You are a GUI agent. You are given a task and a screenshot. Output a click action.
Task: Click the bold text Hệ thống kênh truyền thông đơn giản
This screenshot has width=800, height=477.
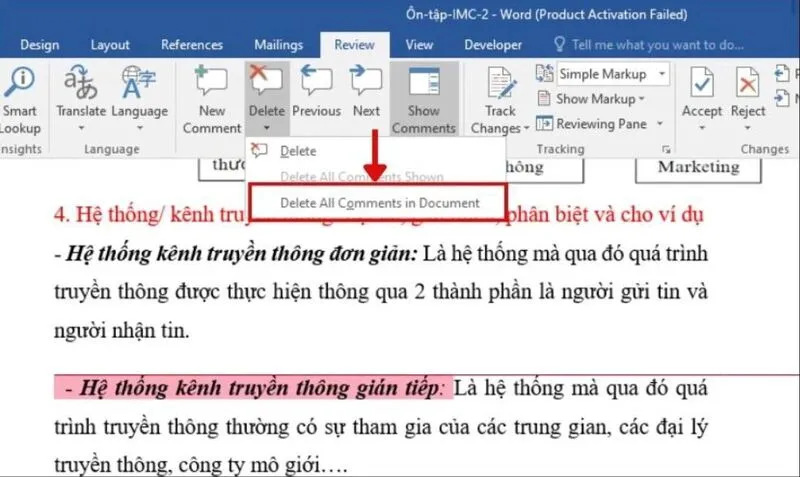point(242,254)
